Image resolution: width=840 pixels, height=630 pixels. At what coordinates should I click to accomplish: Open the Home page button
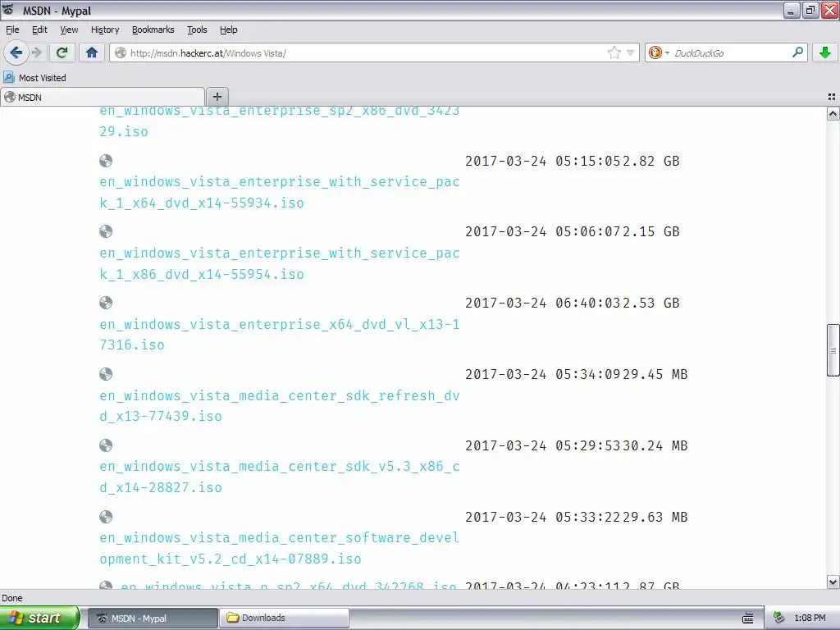92,52
